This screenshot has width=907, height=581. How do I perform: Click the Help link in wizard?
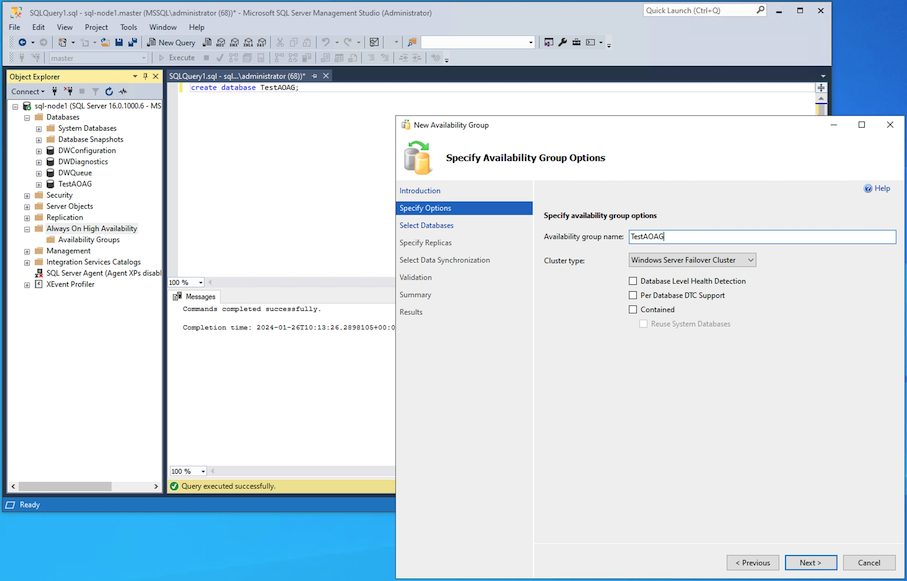(882, 189)
